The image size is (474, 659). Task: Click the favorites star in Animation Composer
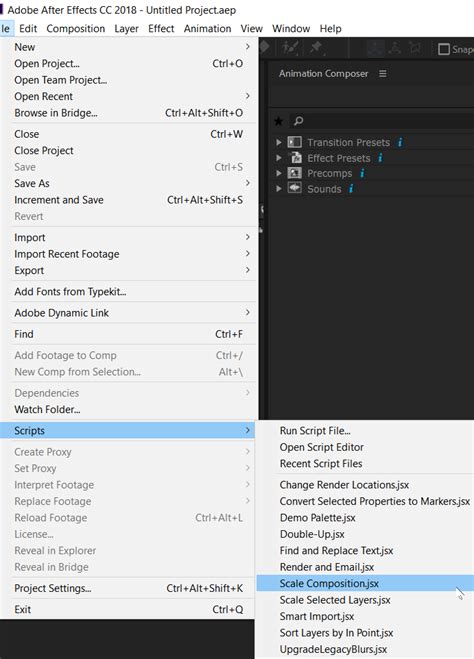(278, 121)
